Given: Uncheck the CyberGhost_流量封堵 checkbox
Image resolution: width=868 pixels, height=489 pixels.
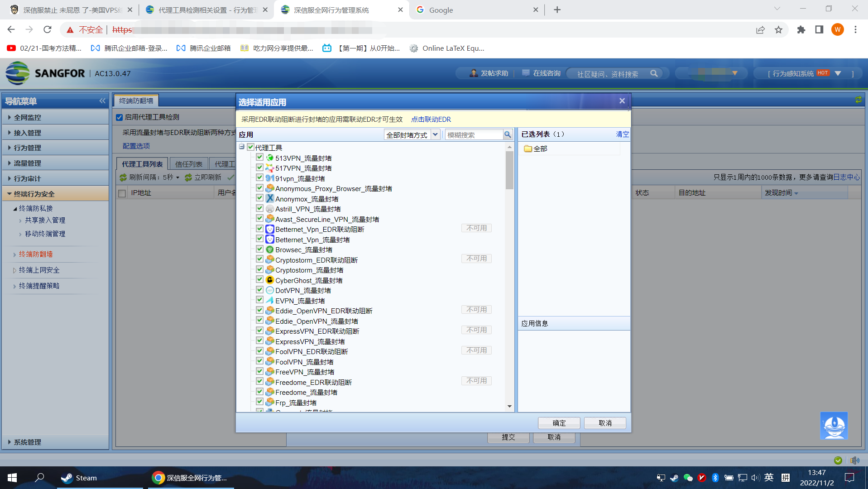Looking at the screenshot, I should 259,279.
